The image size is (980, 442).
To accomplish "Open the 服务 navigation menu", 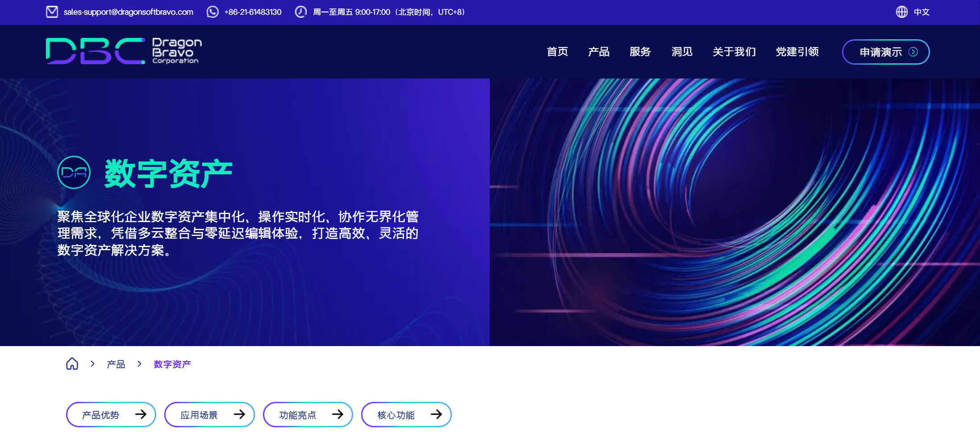I will [x=640, y=52].
